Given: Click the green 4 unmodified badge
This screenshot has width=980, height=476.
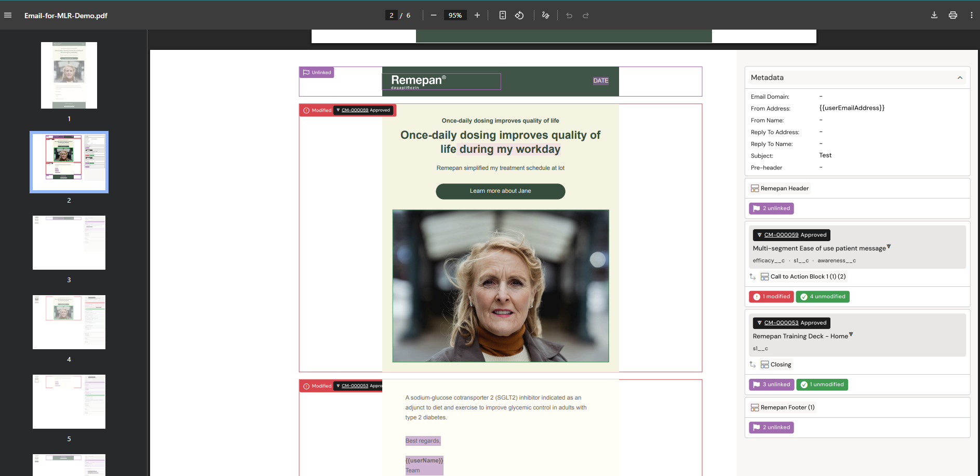Looking at the screenshot, I should pos(823,297).
